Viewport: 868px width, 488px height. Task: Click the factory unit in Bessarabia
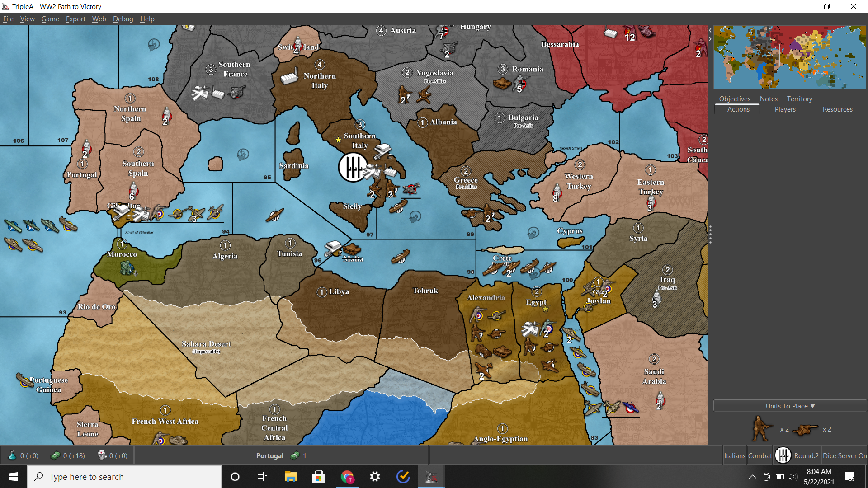(x=610, y=33)
